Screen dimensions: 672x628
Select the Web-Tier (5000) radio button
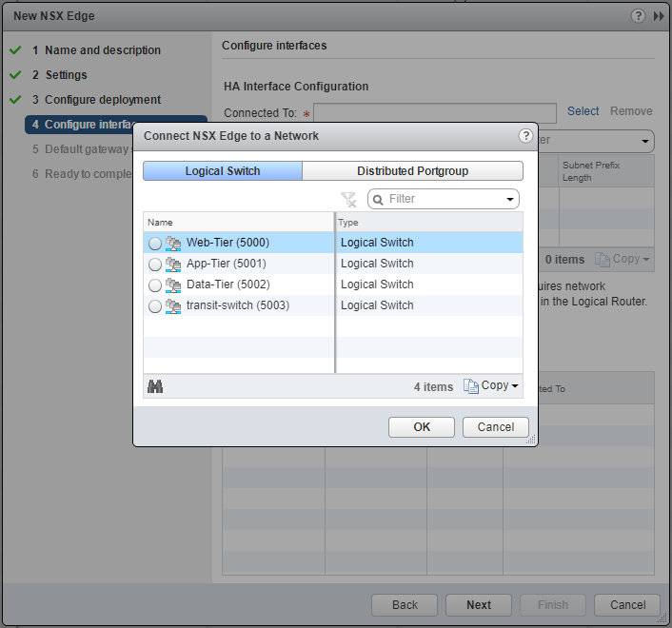pyautogui.click(x=155, y=244)
